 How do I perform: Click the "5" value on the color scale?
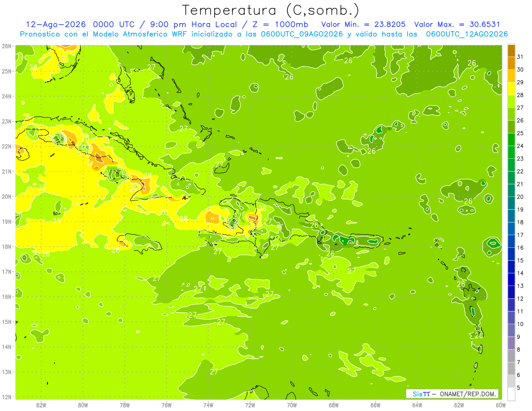[519, 388]
